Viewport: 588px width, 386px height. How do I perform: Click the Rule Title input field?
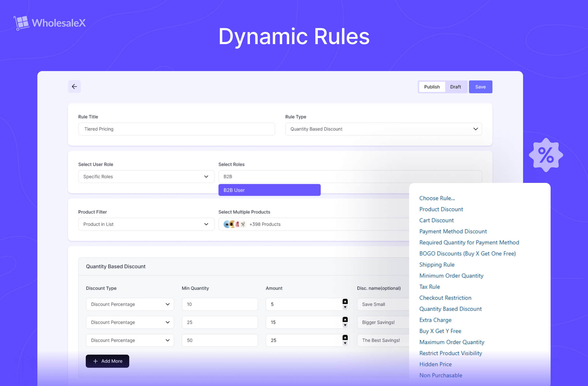[x=176, y=129]
